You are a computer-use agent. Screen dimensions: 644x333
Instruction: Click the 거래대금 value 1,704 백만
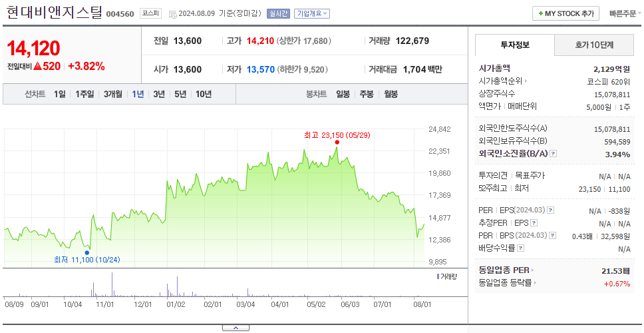tap(422, 69)
